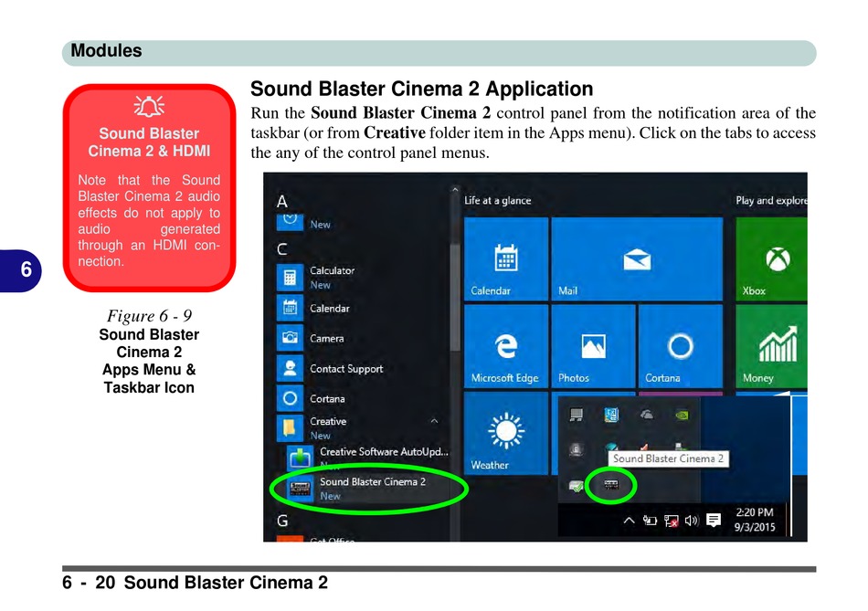Click the volume speaker taskbar icon

pos(692,521)
